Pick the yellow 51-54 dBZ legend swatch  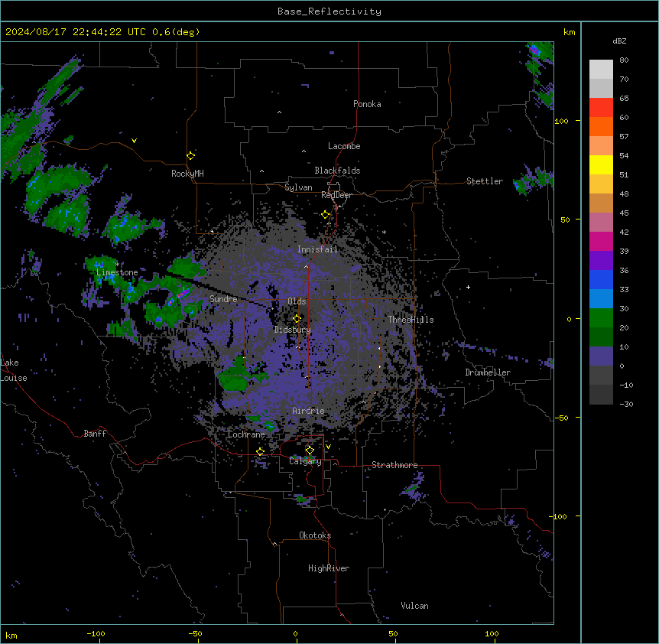tap(601, 164)
